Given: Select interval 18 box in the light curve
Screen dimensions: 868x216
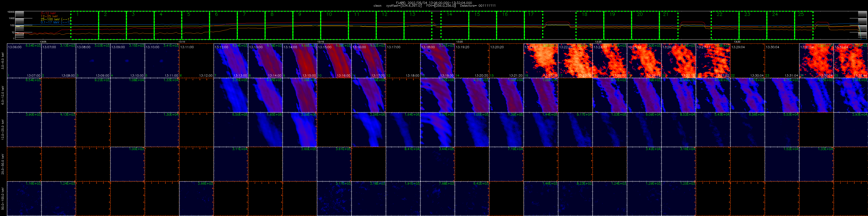Looking at the screenshot, I should pyautogui.click(x=590, y=25).
